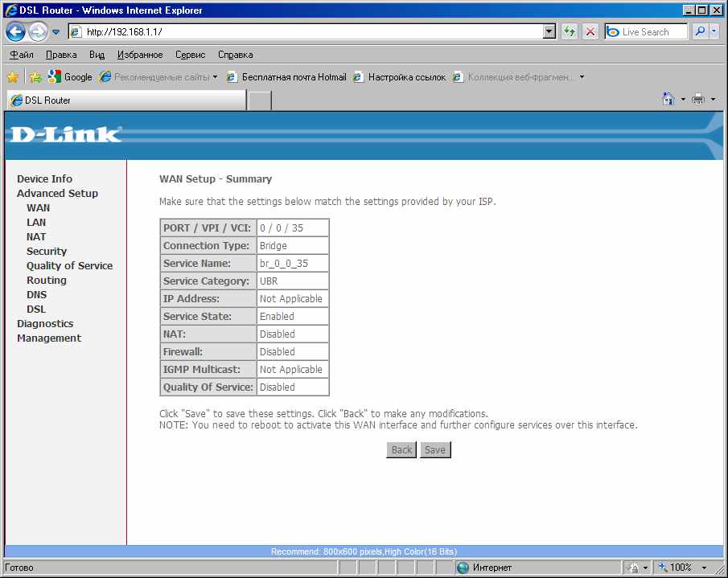Open the Сервис menu
The image size is (728, 578).
click(x=191, y=55)
